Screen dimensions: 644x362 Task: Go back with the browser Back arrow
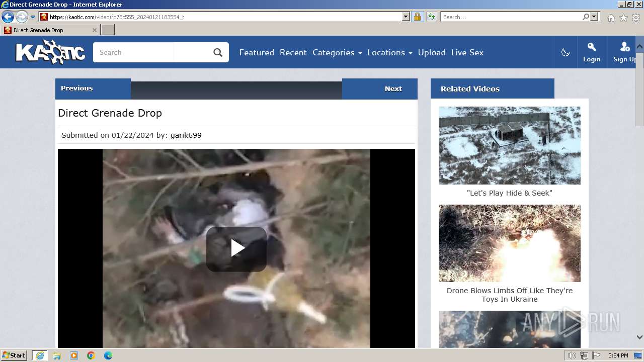click(x=8, y=17)
